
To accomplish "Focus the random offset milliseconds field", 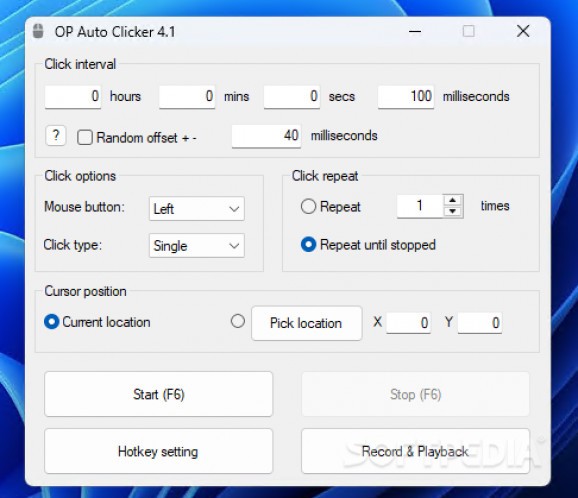I will pyautogui.click(x=267, y=136).
